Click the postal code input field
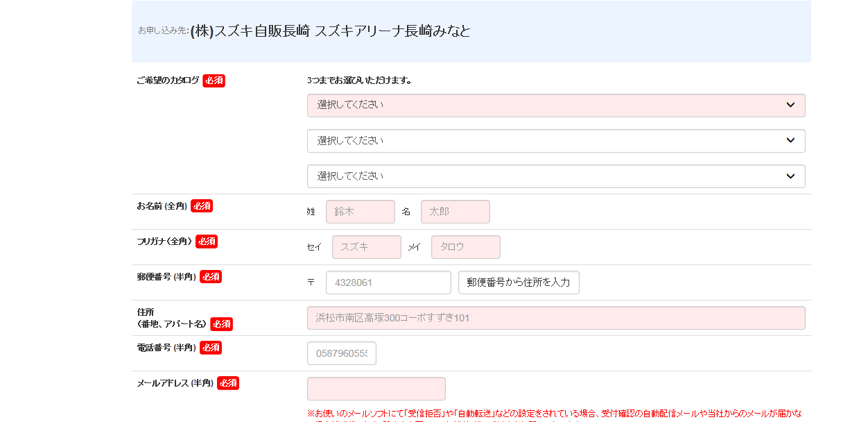Image resolution: width=868 pixels, height=422 pixels. click(388, 282)
